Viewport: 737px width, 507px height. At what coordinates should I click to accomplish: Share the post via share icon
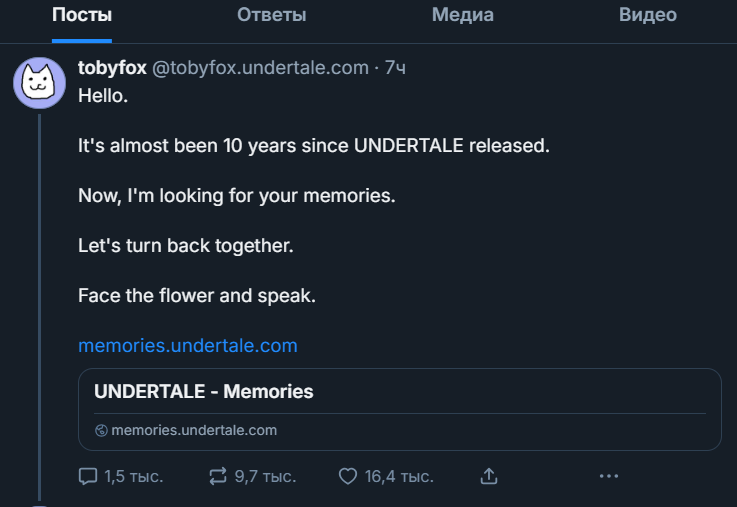point(489,476)
